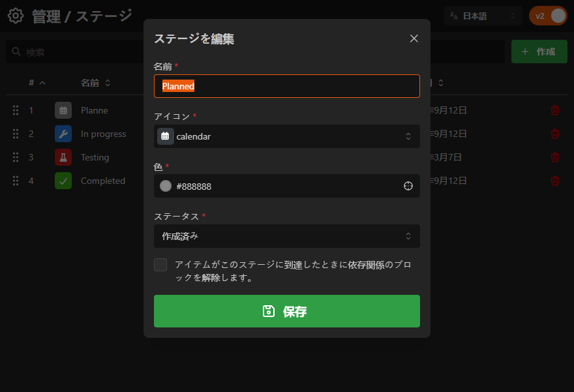Delete the Testing stage with trash icon
The width and height of the screenshot is (574, 392).
555,157
